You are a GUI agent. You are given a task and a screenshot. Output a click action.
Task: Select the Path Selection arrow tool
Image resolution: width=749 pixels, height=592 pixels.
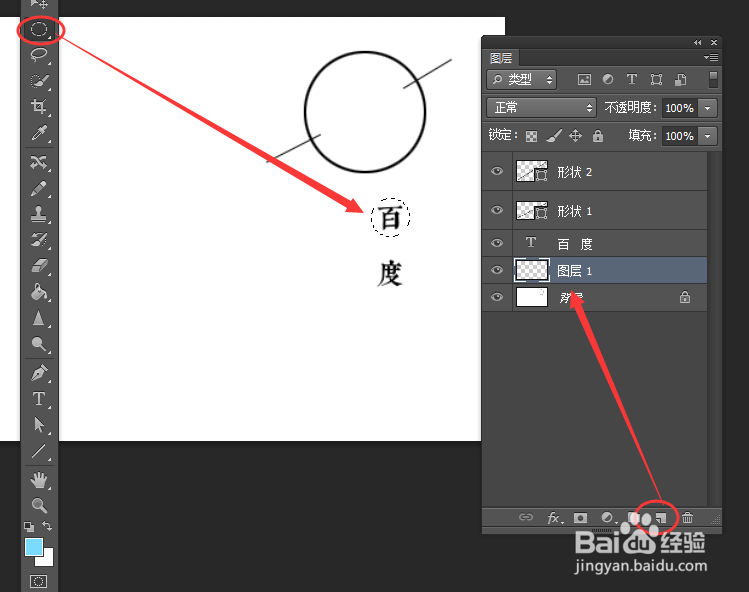39,425
